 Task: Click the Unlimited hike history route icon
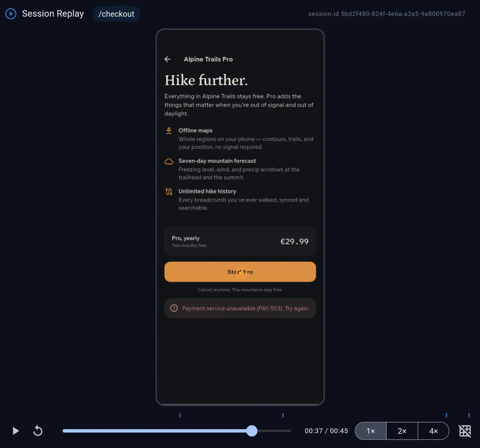(169, 192)
